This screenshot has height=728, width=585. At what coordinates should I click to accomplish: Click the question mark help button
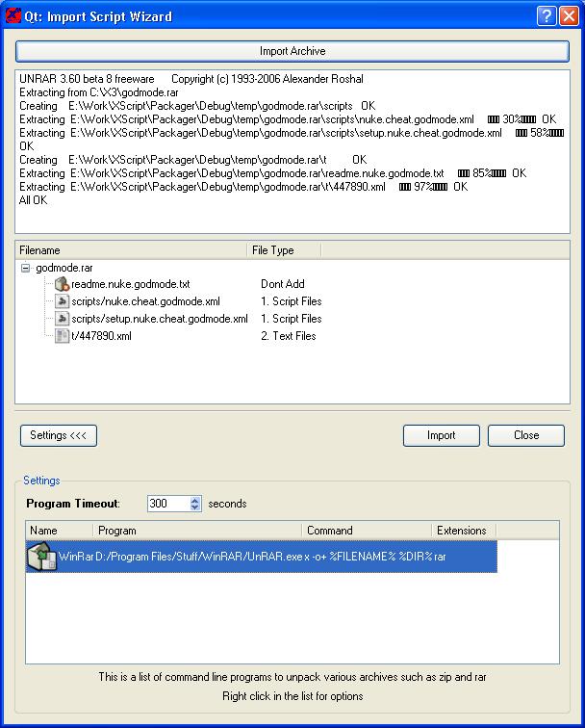point(547,15)
